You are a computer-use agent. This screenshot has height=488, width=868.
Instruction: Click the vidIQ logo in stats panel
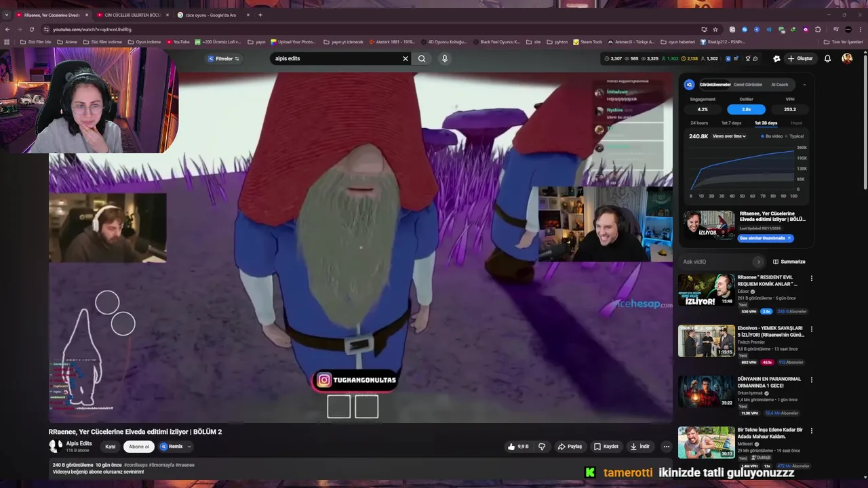689,85
